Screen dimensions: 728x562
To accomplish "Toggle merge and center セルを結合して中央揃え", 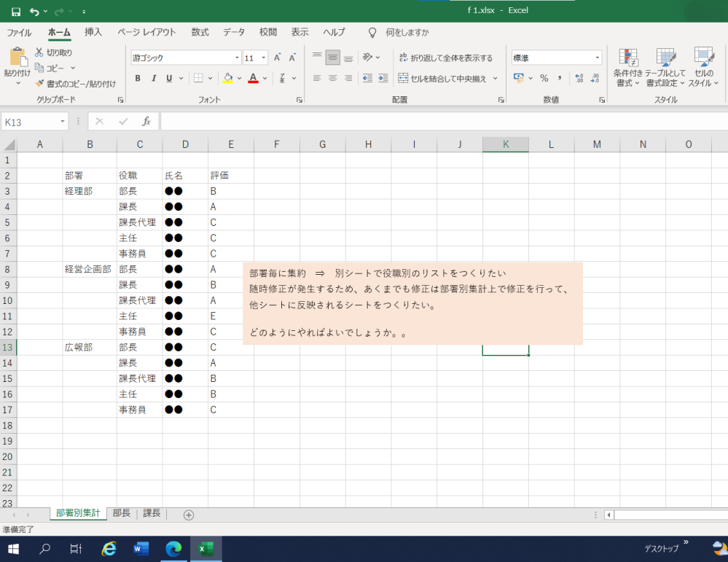I will 442,79.
